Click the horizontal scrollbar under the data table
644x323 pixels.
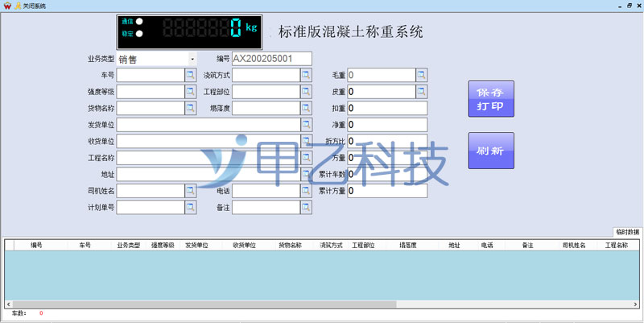point(201,305)
